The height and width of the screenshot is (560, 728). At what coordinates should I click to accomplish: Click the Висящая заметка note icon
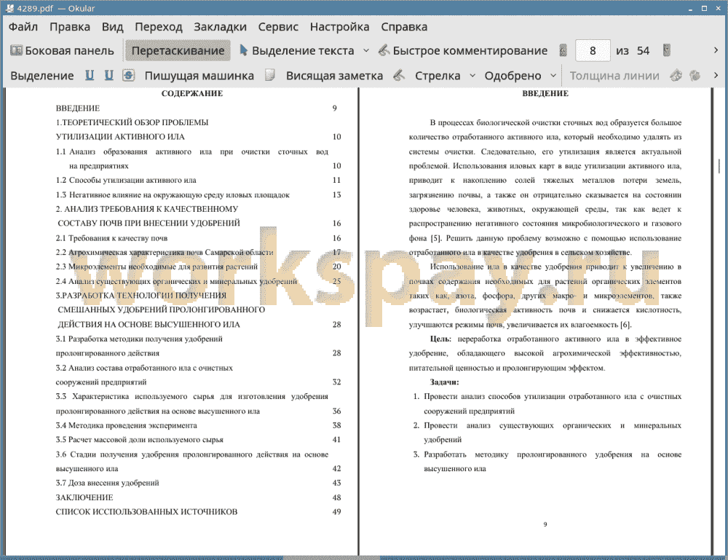tap(270, 75)
